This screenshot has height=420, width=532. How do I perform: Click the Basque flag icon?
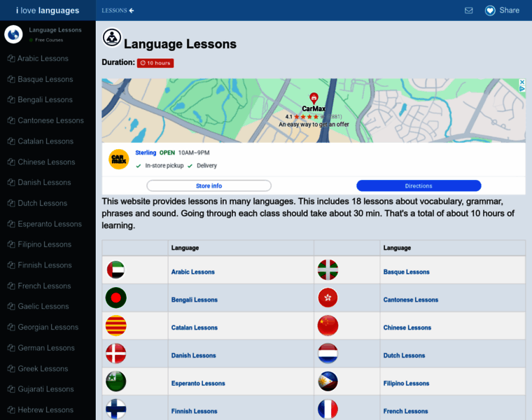click(x=328, y=269)
